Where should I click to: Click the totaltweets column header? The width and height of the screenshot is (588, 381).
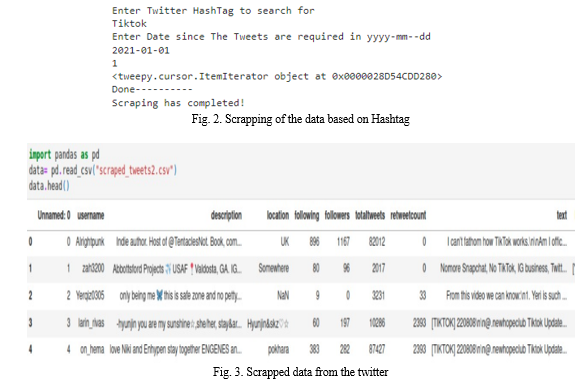[x=370, y=215]
